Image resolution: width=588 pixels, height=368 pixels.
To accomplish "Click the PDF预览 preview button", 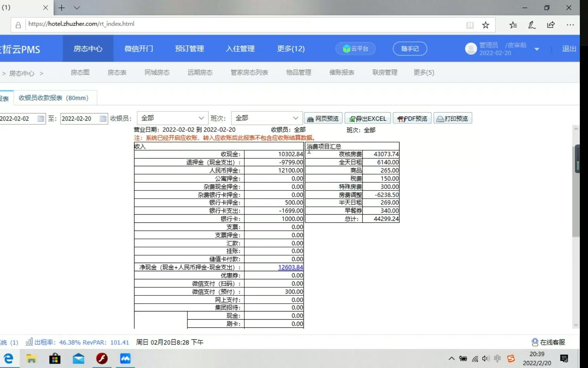I will [412, 119].
